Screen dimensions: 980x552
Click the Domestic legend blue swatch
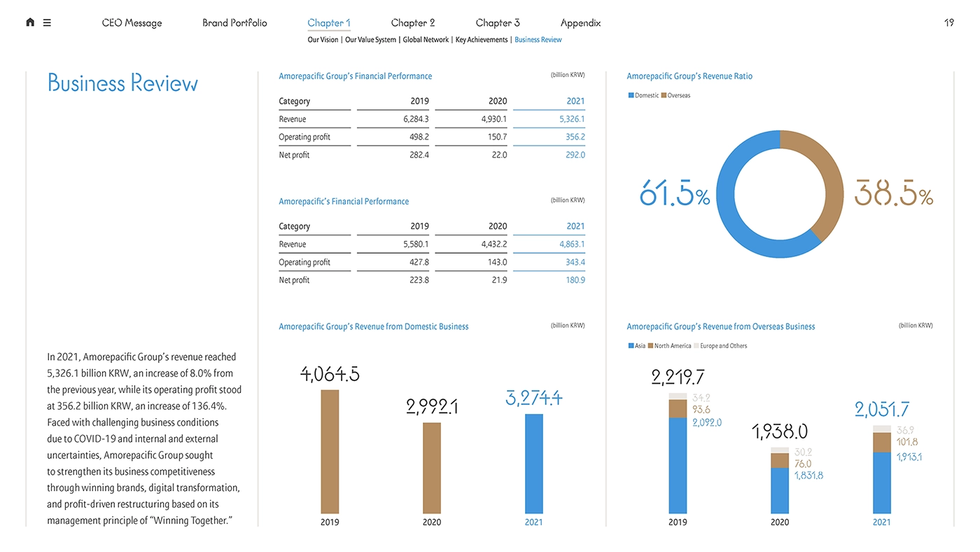point(631,95)
